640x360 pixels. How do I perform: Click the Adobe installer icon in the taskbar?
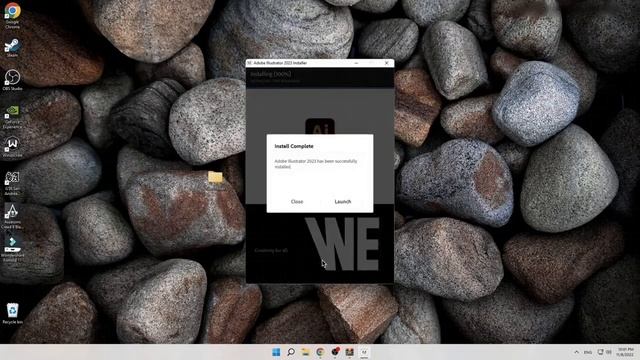pyautogui.click(x=364, y=352)
